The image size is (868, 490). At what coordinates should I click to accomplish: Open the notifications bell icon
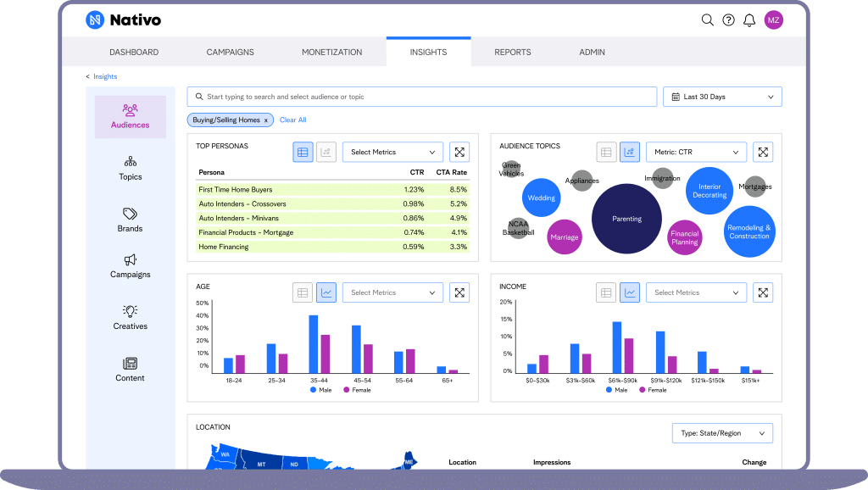coord(749,19)
